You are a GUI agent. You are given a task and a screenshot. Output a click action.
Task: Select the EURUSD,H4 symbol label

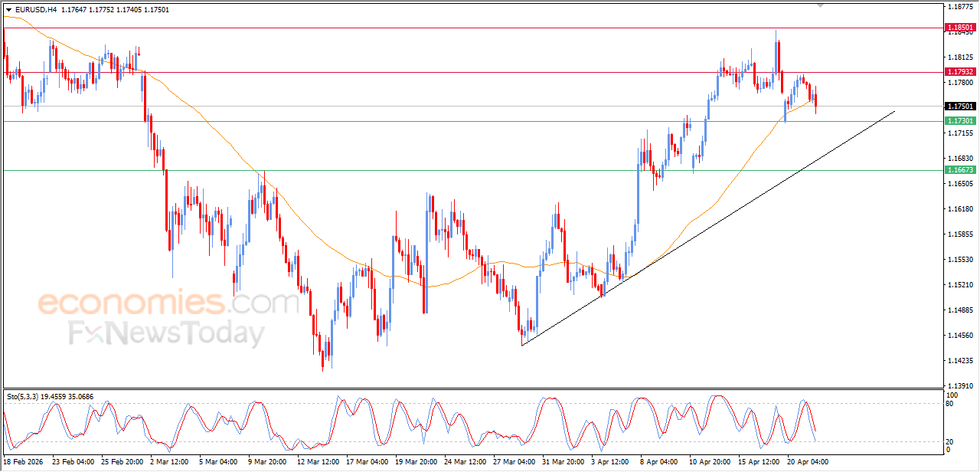pos(35,10)
